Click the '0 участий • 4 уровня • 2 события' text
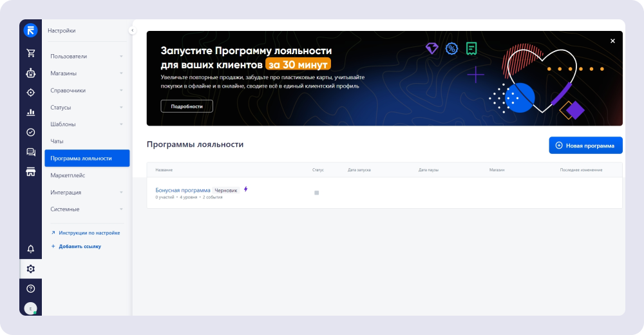644x335 pixels. pyautogui.click(x=189, y=197)
